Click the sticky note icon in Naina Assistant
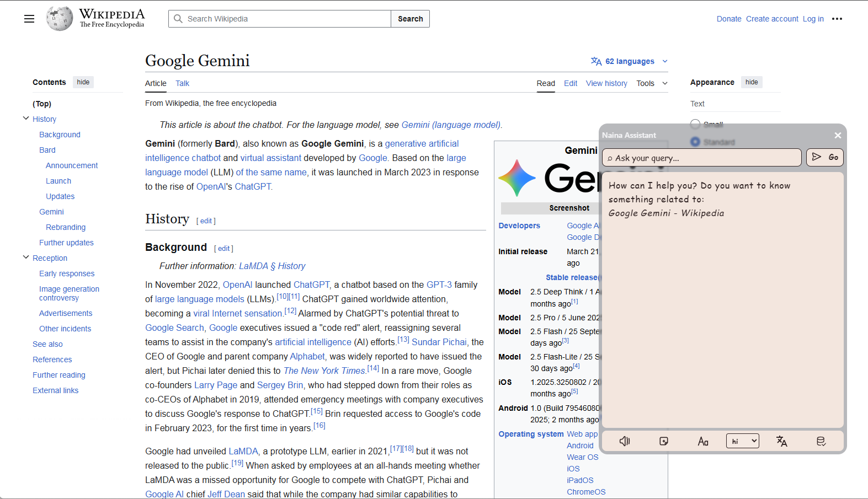 pyautogui.click(x=664, y=441)
